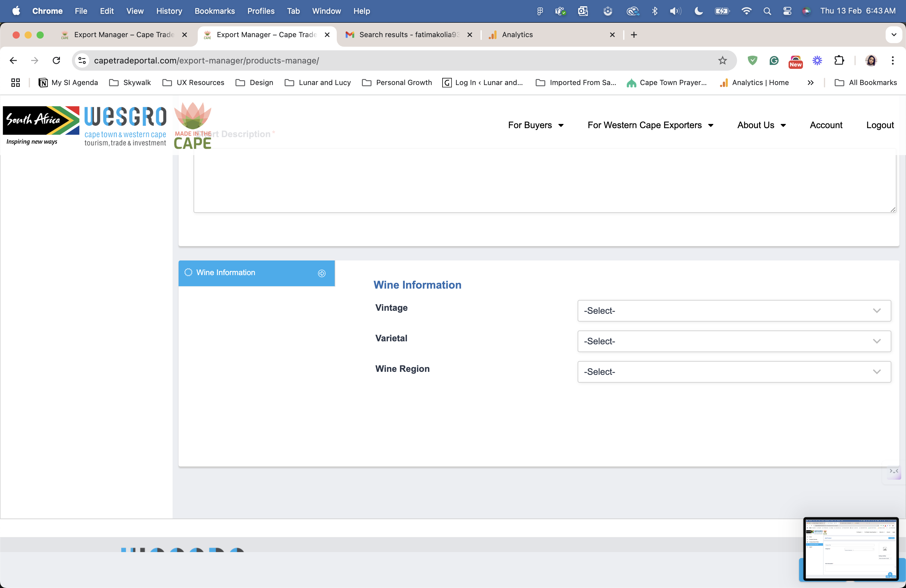Bookmark this page with the star icon

point(722,60)
